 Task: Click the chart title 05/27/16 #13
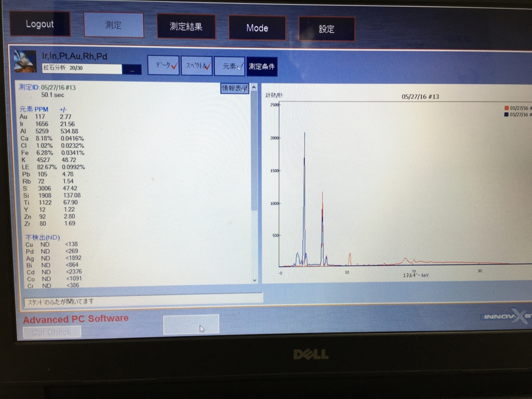click(420, 97)
